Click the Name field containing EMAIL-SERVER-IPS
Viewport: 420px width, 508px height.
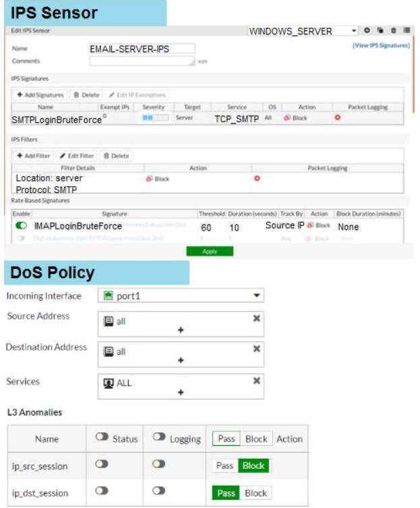coord(142,49)
